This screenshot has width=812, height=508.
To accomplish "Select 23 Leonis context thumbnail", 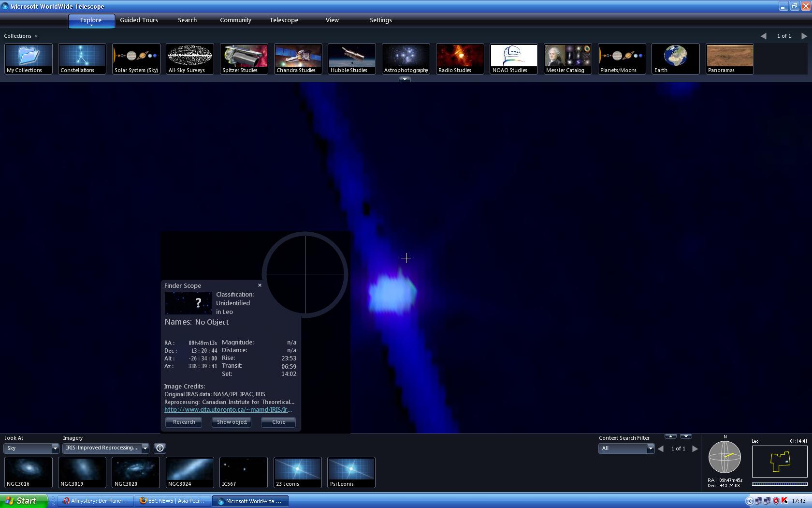I will [x=298, y=472].
